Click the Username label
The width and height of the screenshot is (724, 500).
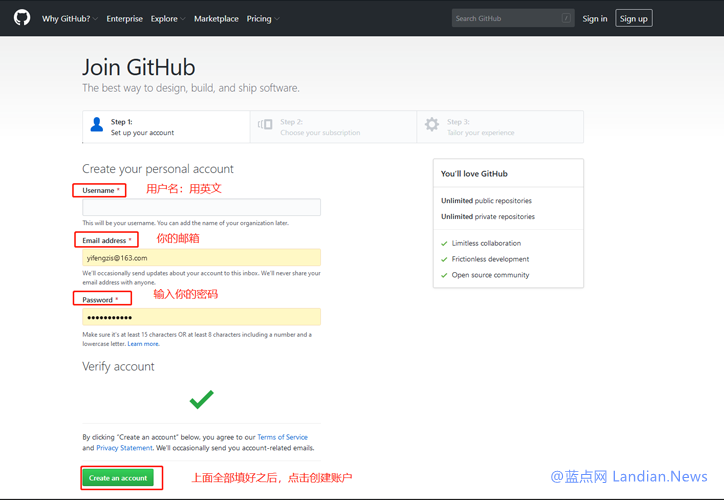point(98,190)
